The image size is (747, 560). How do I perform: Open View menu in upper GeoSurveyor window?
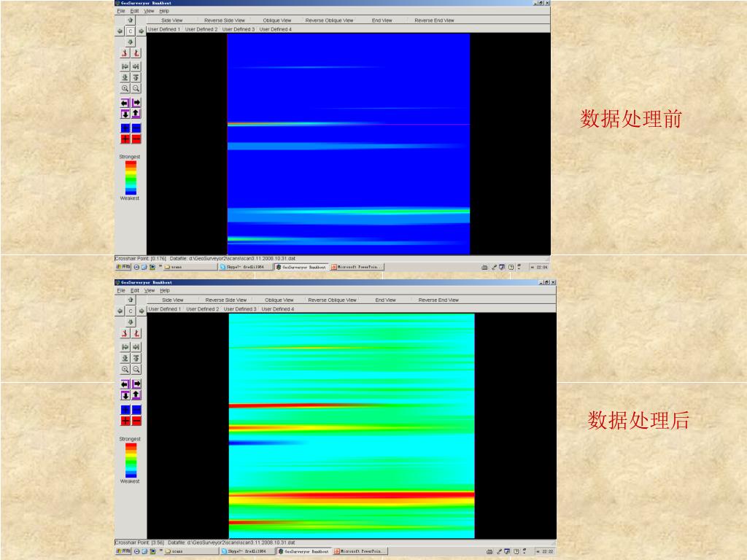coord(149,11)
